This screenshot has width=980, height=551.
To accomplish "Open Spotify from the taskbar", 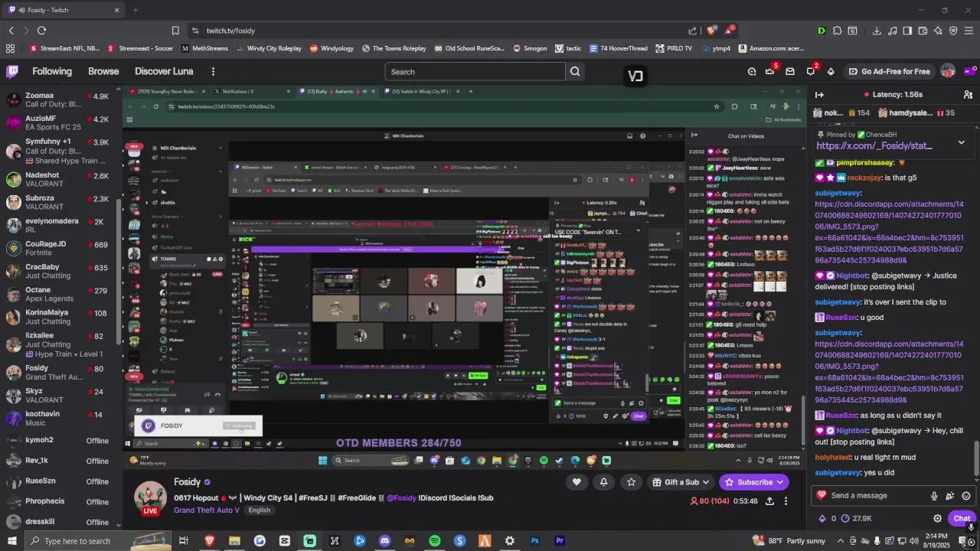I will point(435,541).
